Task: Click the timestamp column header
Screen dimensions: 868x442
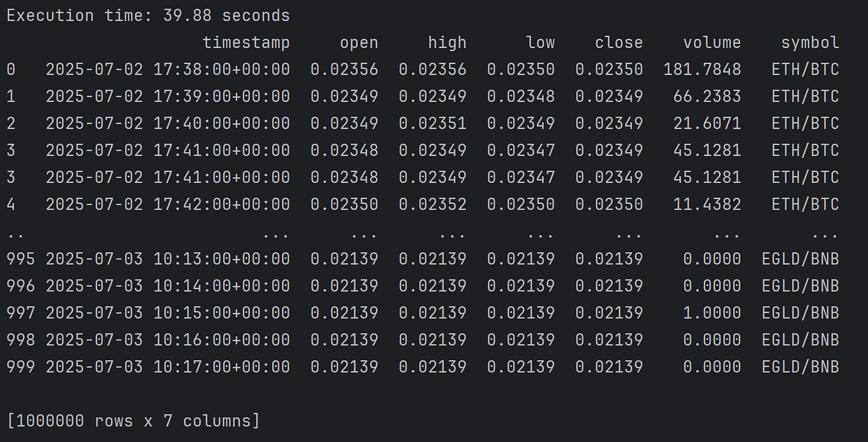Action: (247, 42)
